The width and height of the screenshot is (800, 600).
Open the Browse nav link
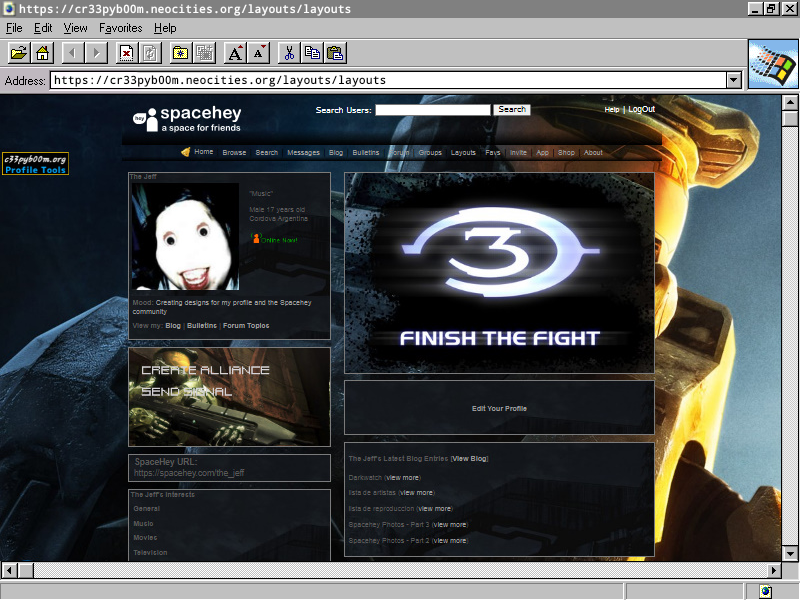234,153
